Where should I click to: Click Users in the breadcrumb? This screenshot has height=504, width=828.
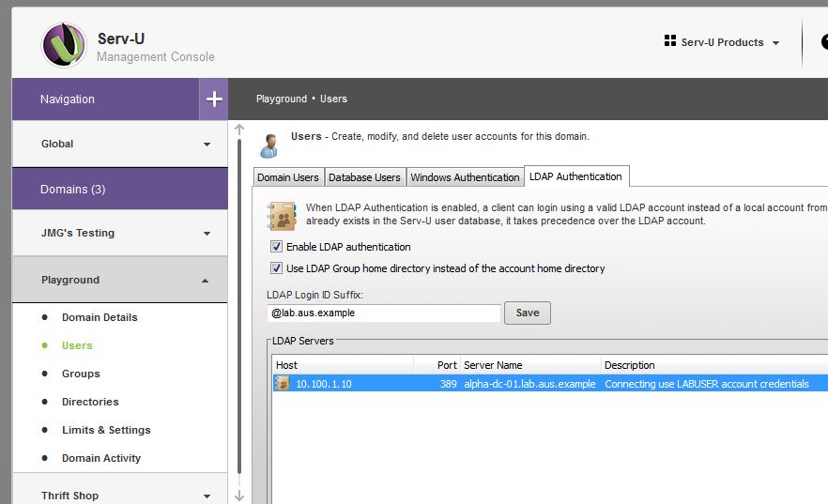coord(334,99)
